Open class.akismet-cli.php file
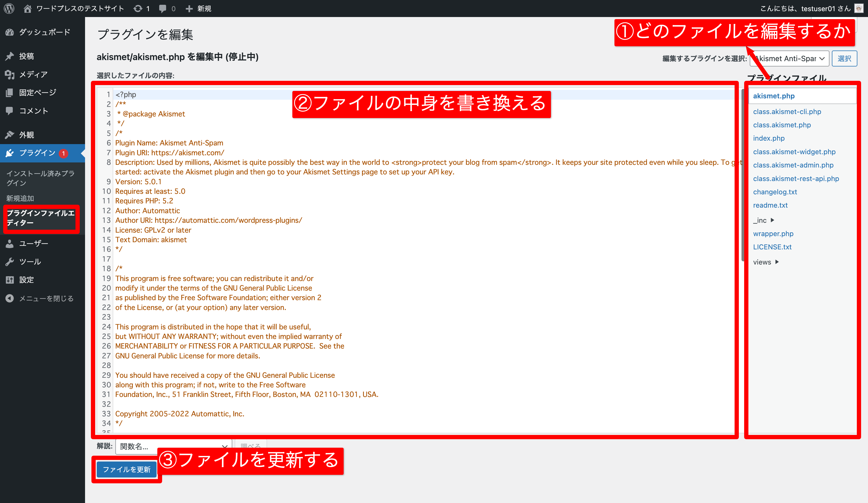Viewport: 868px width, 503px height. pyautogui.click(x=787, y=112)
